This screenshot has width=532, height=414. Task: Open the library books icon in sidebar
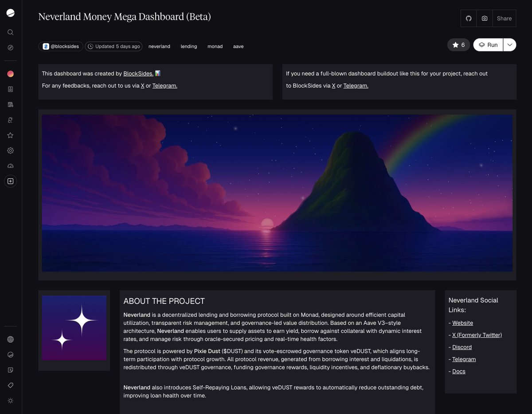pyautogui.click(x=11, y=104)
